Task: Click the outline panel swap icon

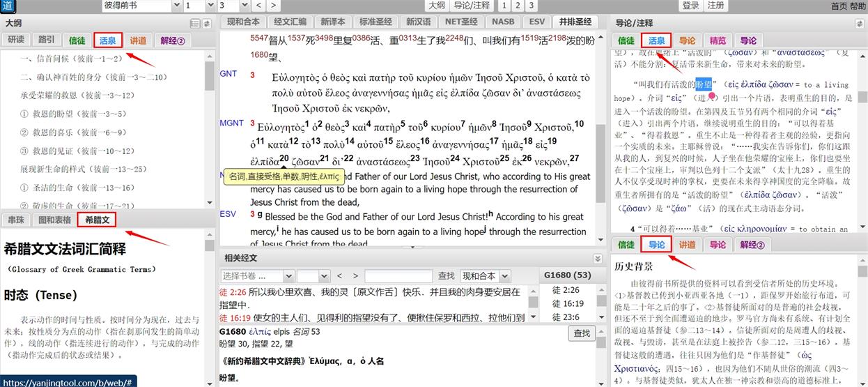Action: tap(206, 23)
